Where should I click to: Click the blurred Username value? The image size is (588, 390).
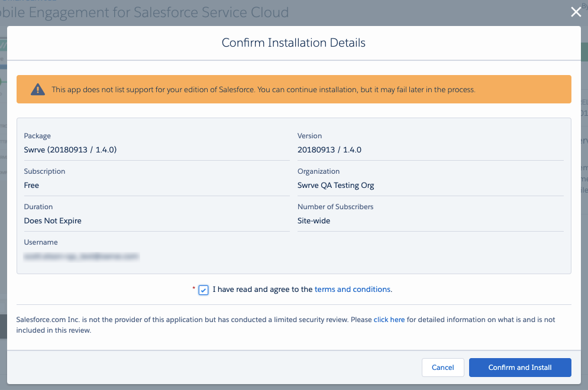[82, 256]
